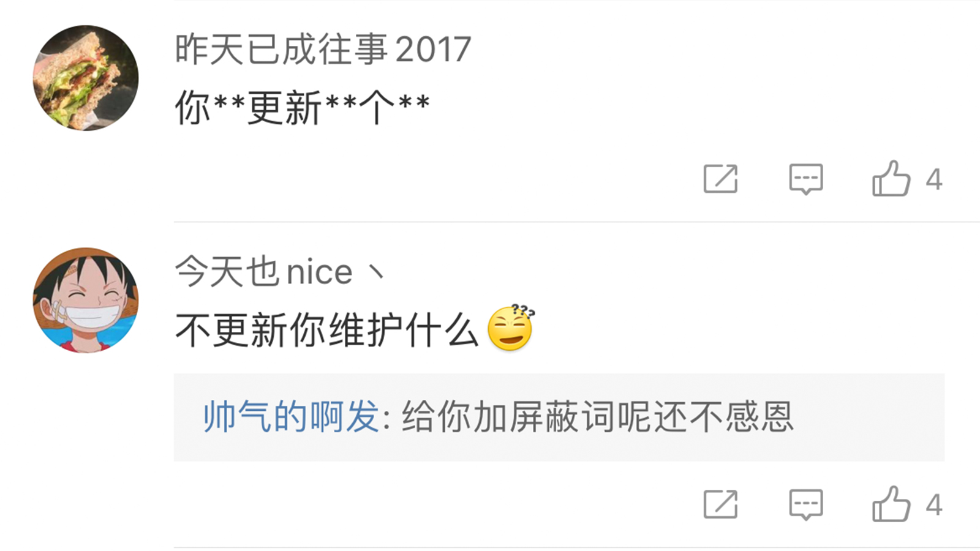The height and width of the screenshot is (551, 980).
Task: Click the censored asterisks after 个
Action: 414,103
